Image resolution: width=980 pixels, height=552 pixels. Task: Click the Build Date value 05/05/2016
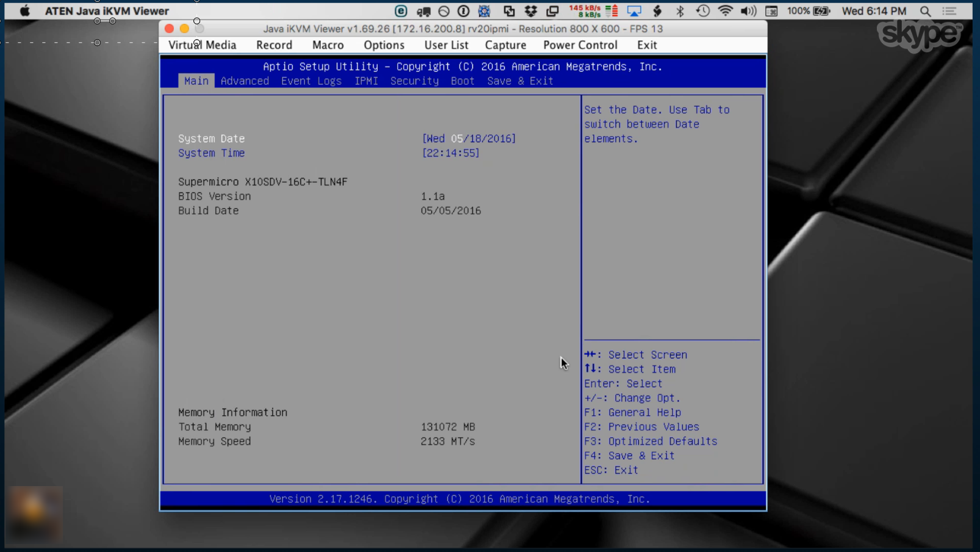450,211
